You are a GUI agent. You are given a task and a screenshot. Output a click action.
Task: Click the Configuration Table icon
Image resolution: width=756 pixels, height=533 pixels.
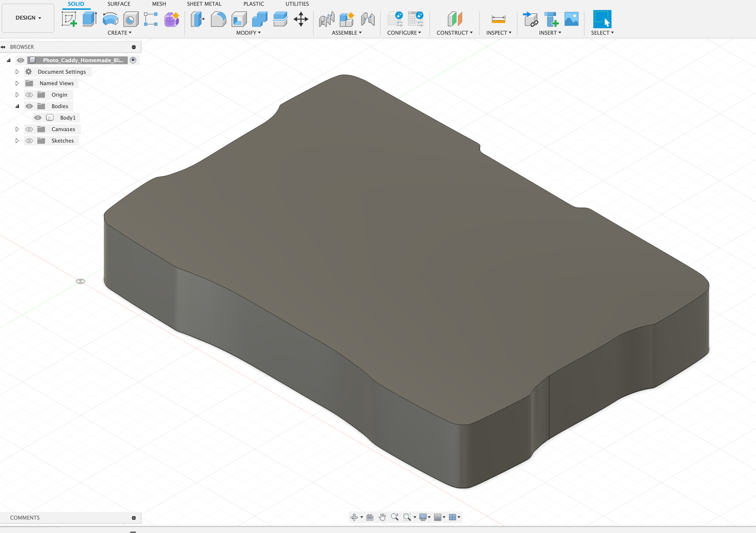coord(416,19)
